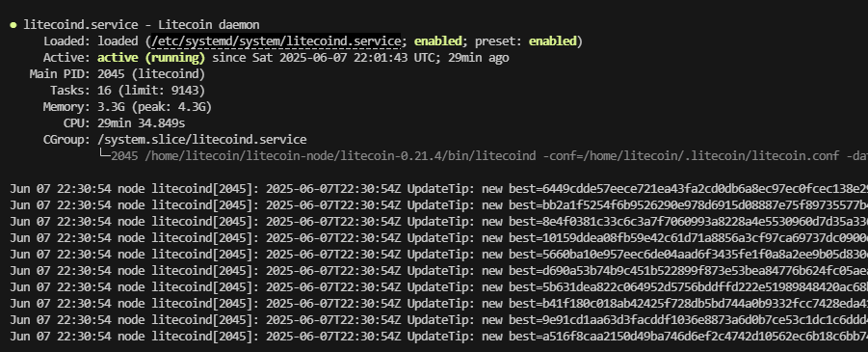Click the log line with best=b41f180c018ab4
868x352 pixels.
click(439, 304)
